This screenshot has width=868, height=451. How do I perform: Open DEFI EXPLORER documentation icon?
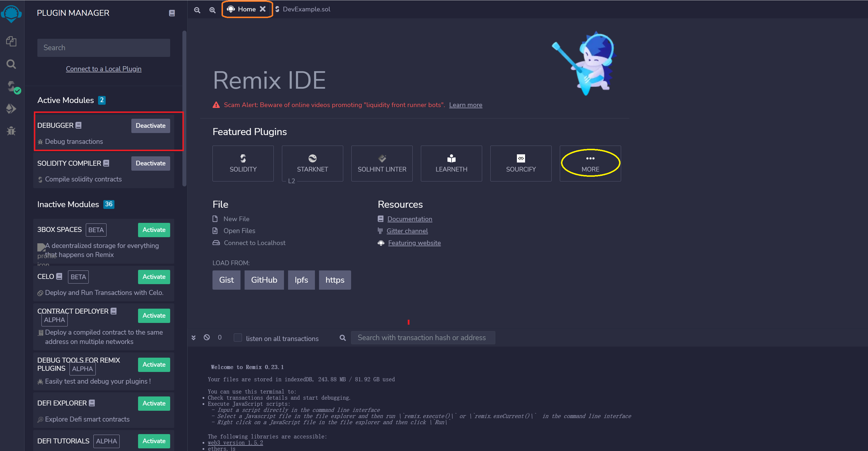[x=92, y=403]
